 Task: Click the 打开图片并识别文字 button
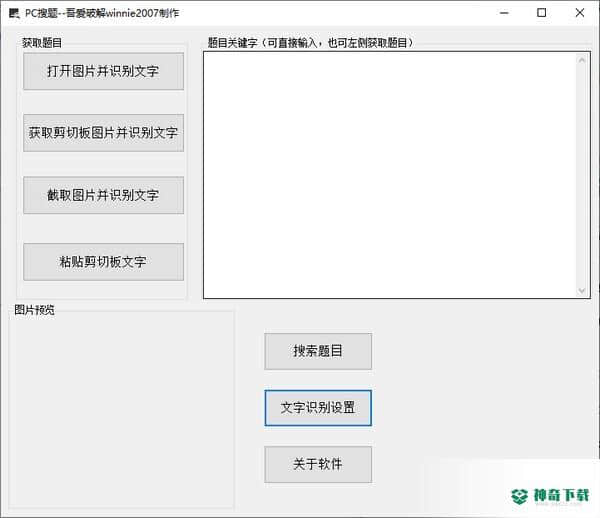103,71
